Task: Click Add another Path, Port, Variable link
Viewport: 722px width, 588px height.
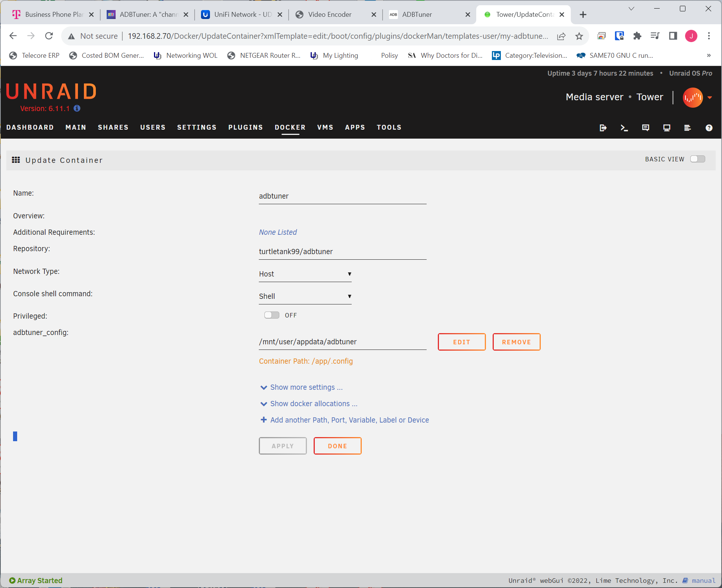Action: (x=349, y=420)
